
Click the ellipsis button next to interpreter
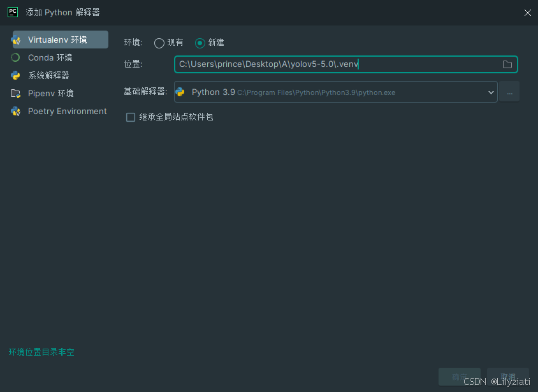[x=509, y=92]
